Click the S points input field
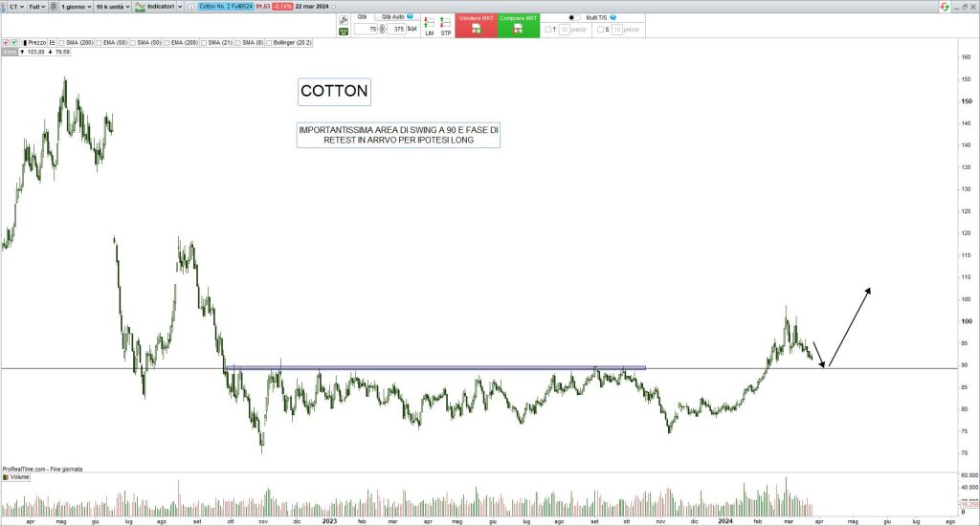 617,30
